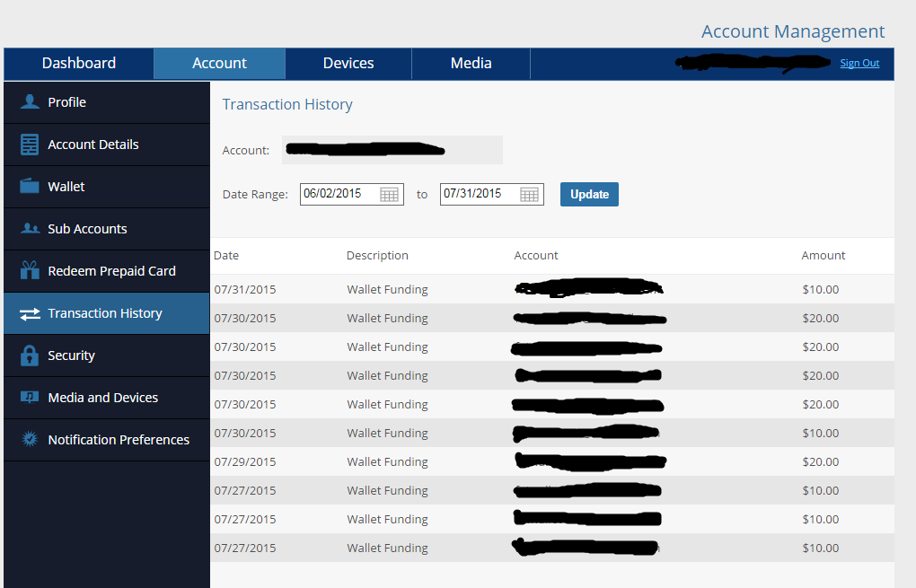Click Transaction History arrows icon

[30, 313]
